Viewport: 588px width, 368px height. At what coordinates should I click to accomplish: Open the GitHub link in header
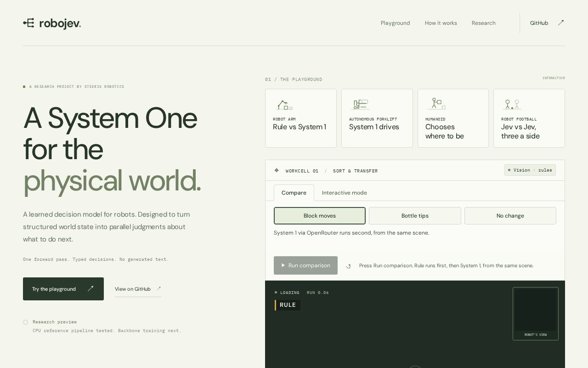pos(547,23)
